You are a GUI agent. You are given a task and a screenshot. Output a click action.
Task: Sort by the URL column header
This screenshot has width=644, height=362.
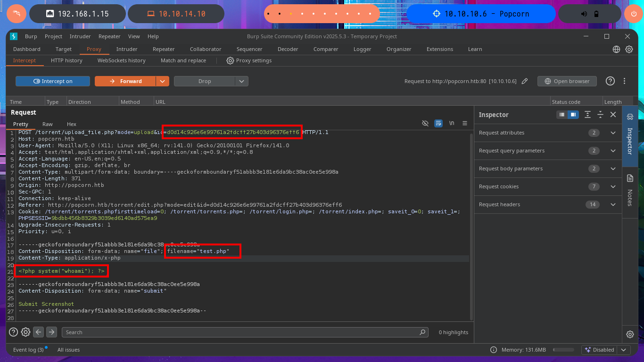pyautogui.click(x=352, y=101)
